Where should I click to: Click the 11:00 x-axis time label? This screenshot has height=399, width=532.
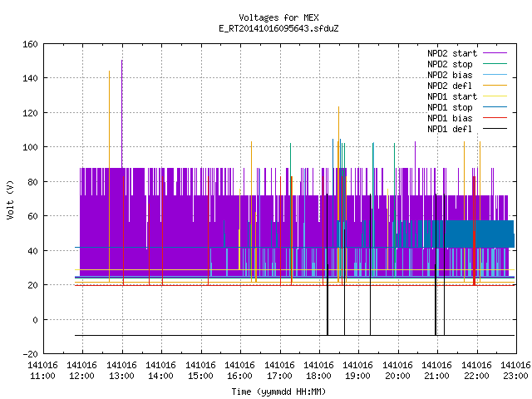[x=42, y=377]
